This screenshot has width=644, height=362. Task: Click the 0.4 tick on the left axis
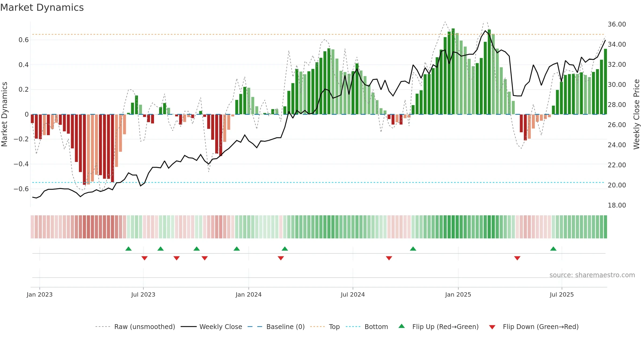(x=24, y=65)
